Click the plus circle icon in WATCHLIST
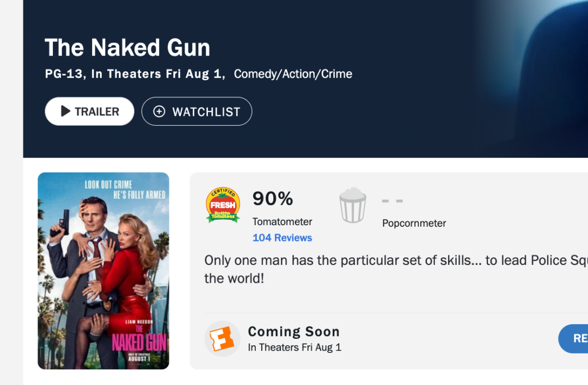This screenshot has width=588, height=385. pyautogui.click(x=159, y=111)
